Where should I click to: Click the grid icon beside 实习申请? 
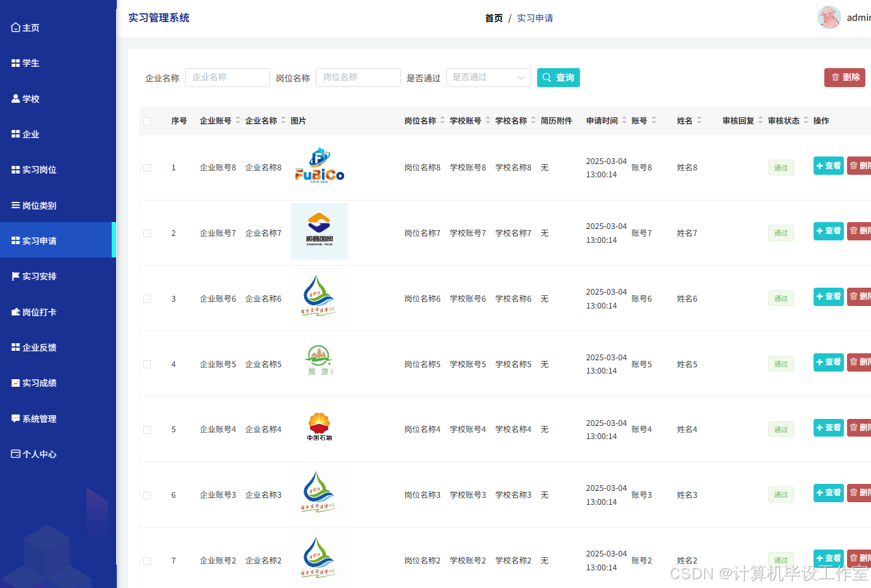(x=16, y=241)
